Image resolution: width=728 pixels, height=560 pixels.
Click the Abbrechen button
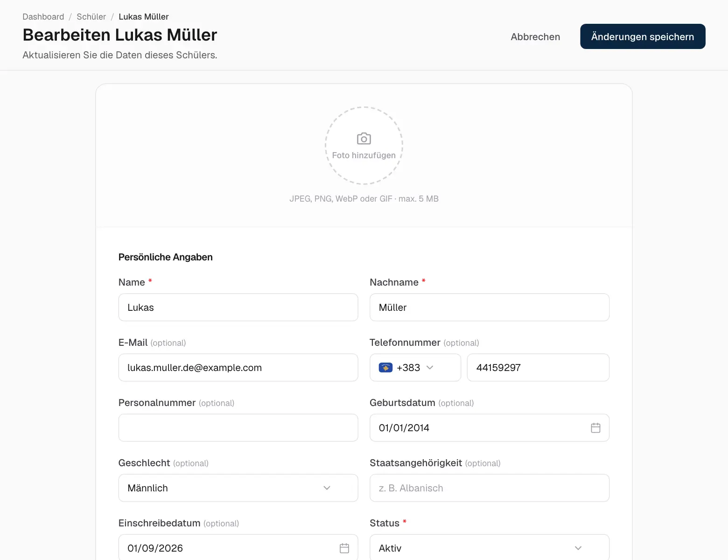(x=535, y=37)
